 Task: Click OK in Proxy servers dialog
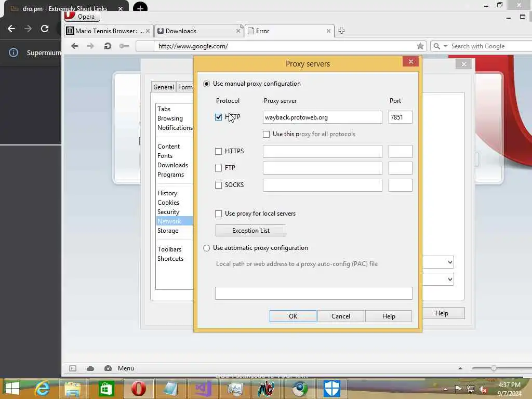tap(293, 316)
